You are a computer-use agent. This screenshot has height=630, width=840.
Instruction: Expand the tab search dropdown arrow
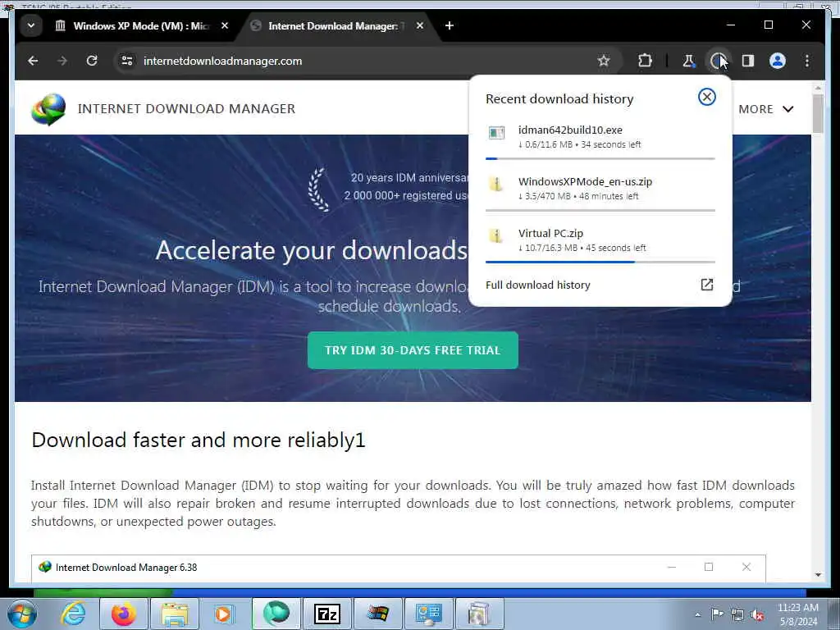pos(31,25)
